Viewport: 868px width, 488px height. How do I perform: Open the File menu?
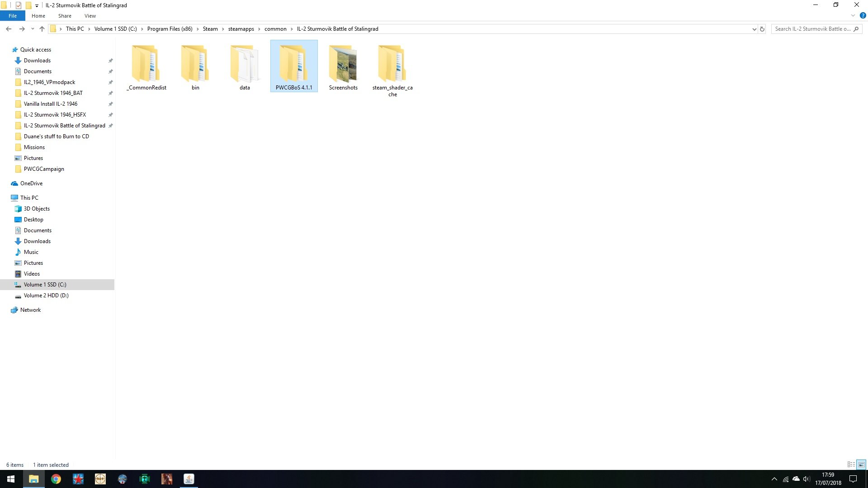pyautogui.click(x=13, y=16)
